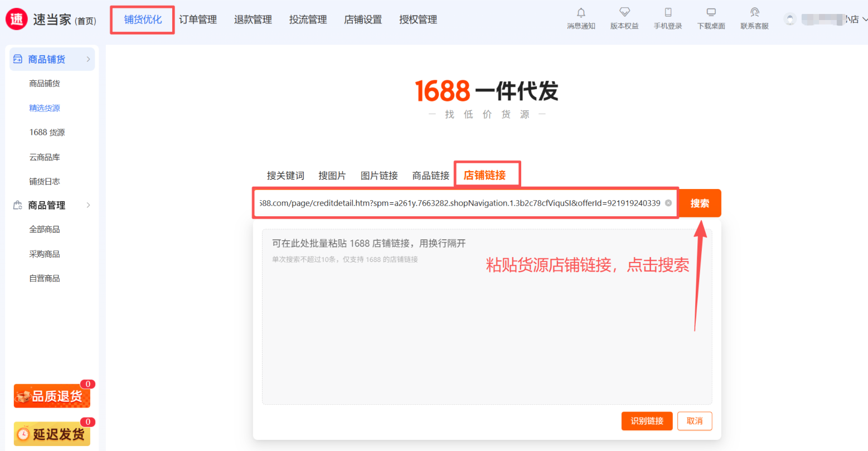Screen dimensions: 868x451
Task: Expand the 商品管理 sidebar chevron
Action: [x=88, y=205]
